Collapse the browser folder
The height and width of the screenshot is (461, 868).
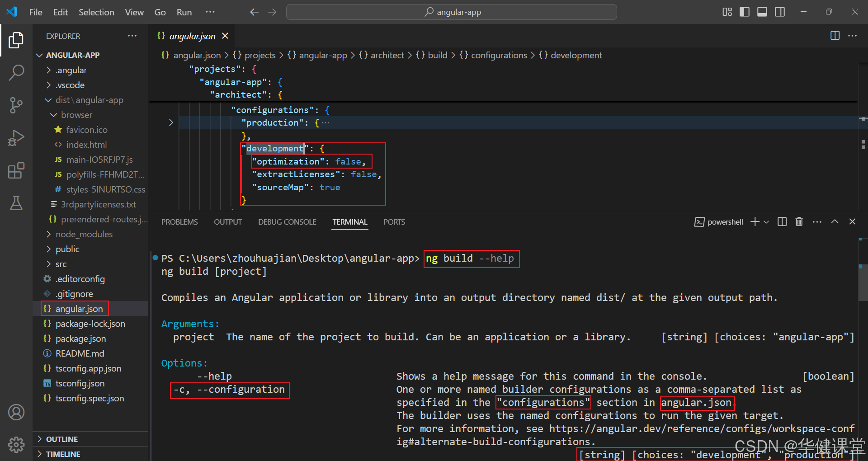[90, 115]
